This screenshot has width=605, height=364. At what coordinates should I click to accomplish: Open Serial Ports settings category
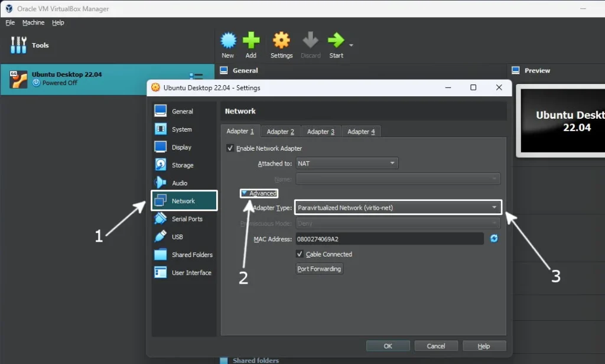(184, 219)
